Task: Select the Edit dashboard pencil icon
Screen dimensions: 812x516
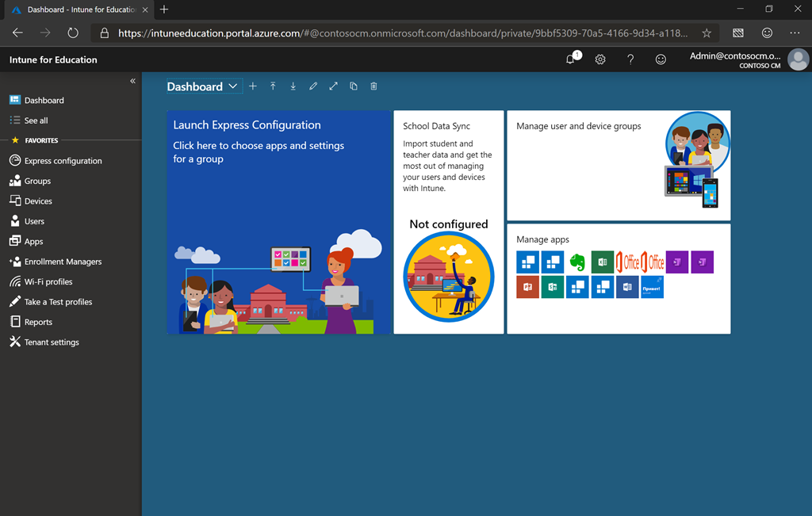Action: [313, 86]
